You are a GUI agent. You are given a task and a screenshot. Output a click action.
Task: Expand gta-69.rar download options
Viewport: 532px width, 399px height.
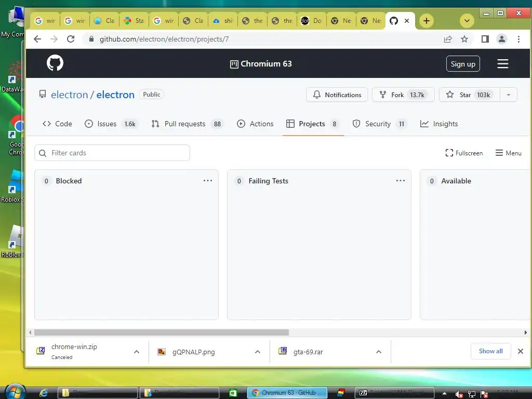tap(379, 352)
